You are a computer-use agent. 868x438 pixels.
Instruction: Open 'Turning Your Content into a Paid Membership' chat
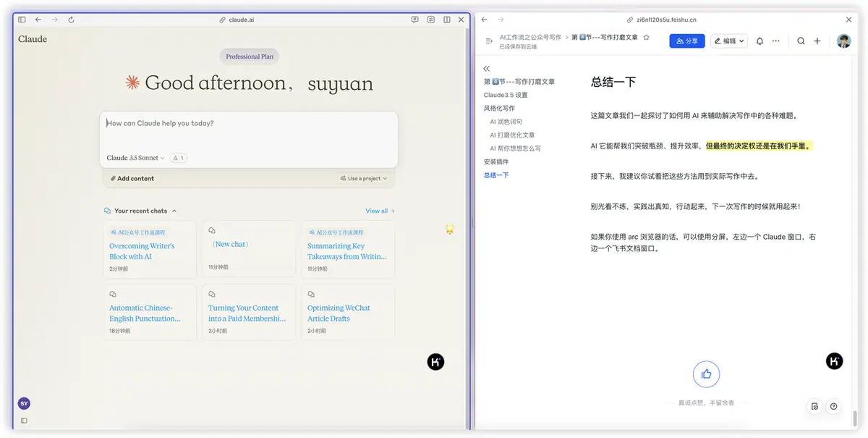pos(249,312)
